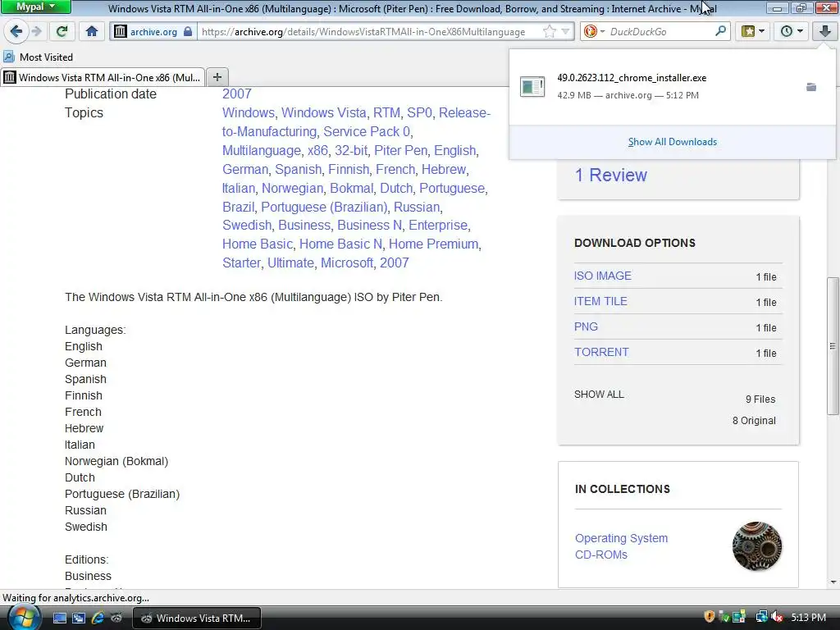
Task: Open a new tab with plus button
Action: coord(217,77)
